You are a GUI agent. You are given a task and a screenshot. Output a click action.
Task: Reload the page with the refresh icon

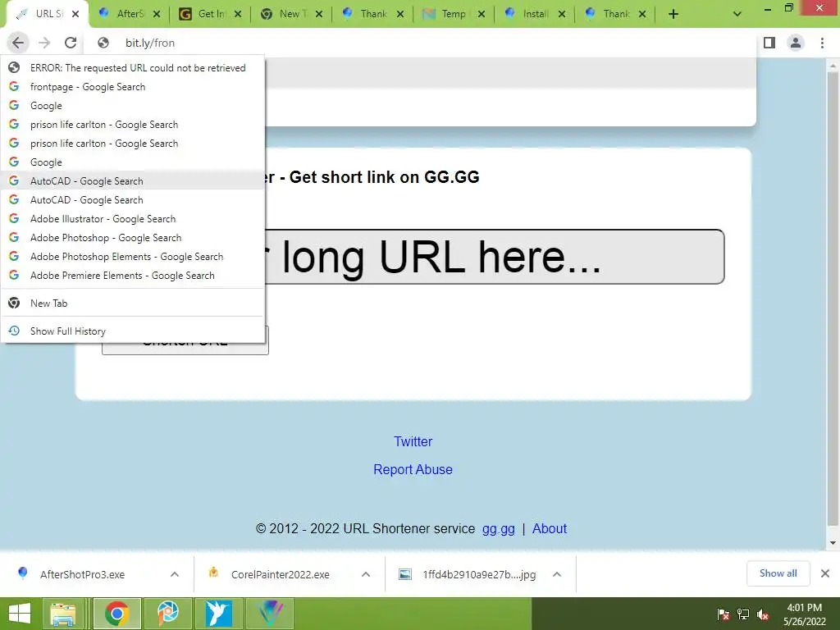pos(71,43)
